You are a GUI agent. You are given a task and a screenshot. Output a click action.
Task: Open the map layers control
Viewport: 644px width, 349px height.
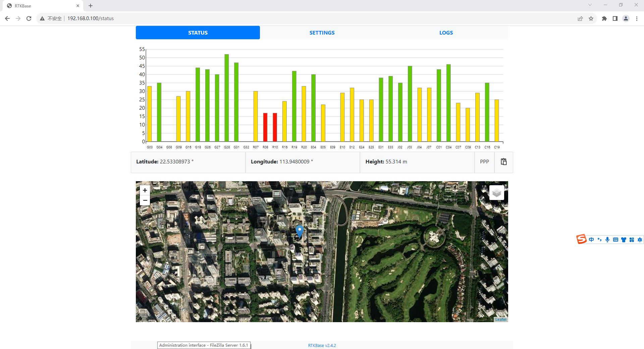[496, 193]
